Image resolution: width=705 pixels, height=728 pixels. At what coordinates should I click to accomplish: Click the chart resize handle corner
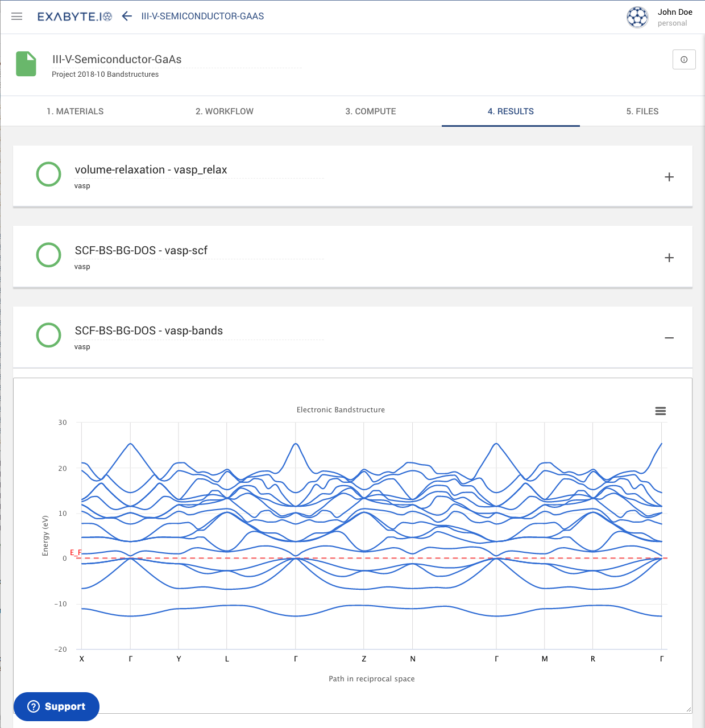coord(689,709)
